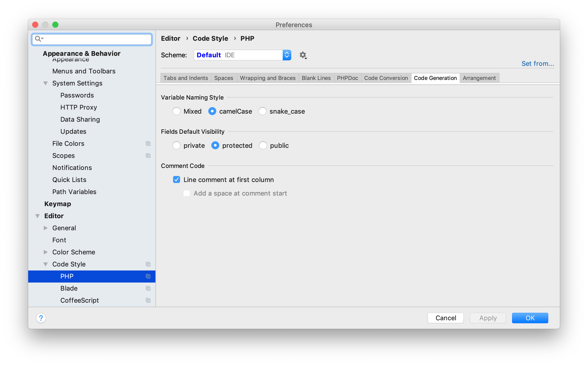Select camelCase variable naming style
Screen dimensions: 588x366
212,111
